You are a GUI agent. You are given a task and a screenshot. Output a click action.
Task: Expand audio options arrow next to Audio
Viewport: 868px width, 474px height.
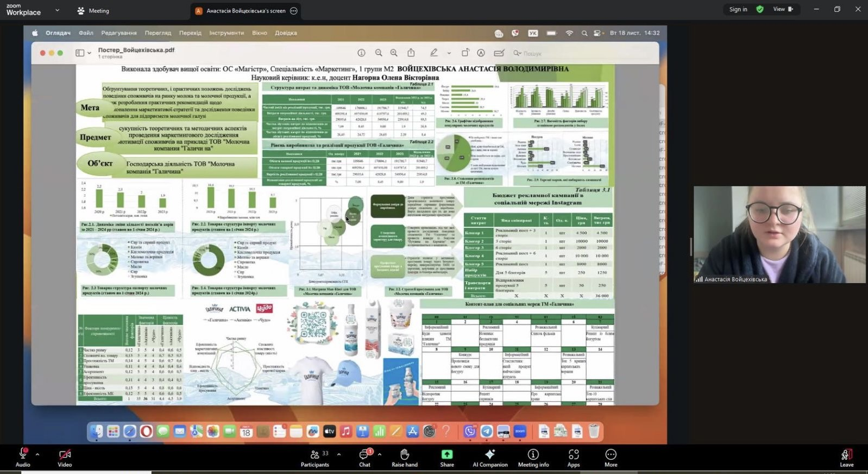37,454
